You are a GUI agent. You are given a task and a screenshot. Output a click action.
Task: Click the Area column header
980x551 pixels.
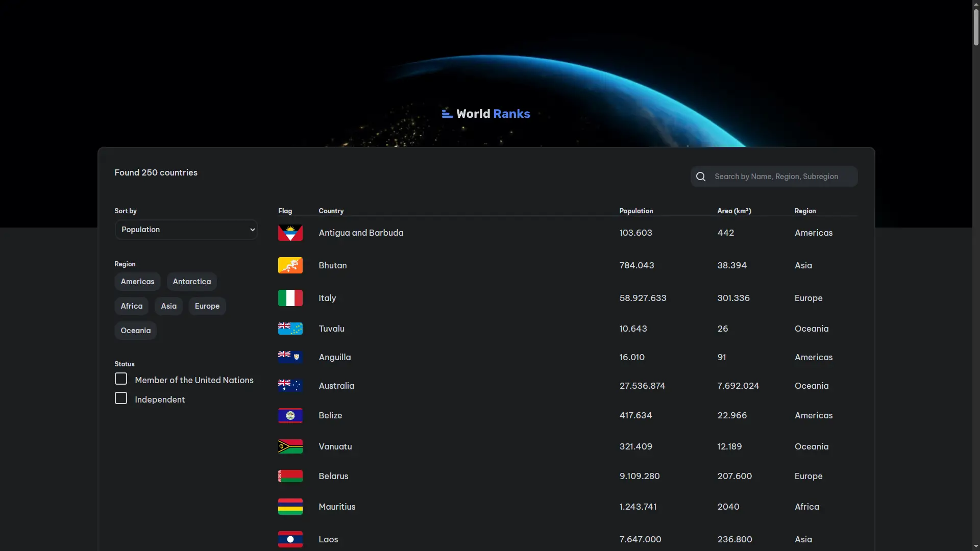734,211
